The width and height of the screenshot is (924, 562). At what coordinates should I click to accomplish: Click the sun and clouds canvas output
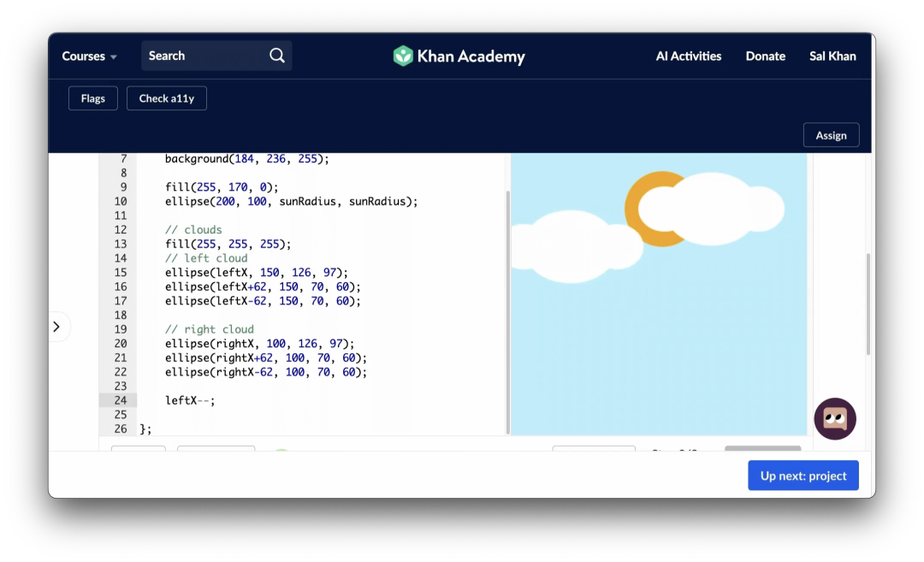[659, 294]
